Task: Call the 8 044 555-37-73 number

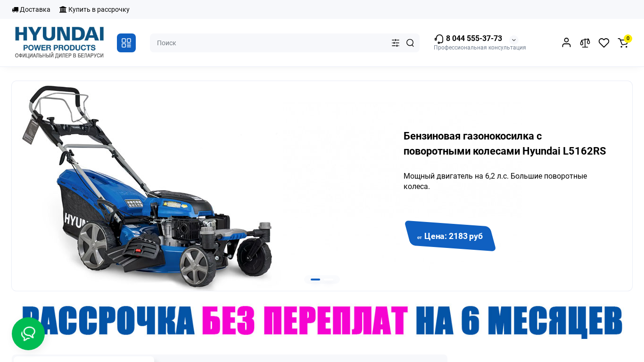Action: 474,39
